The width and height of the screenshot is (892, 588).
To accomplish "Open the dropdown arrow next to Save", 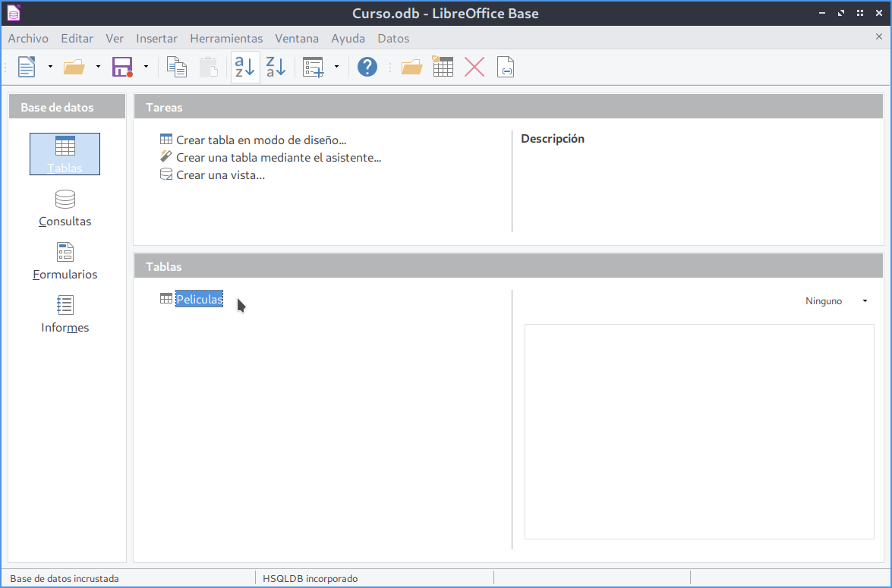I will point(146,67).
